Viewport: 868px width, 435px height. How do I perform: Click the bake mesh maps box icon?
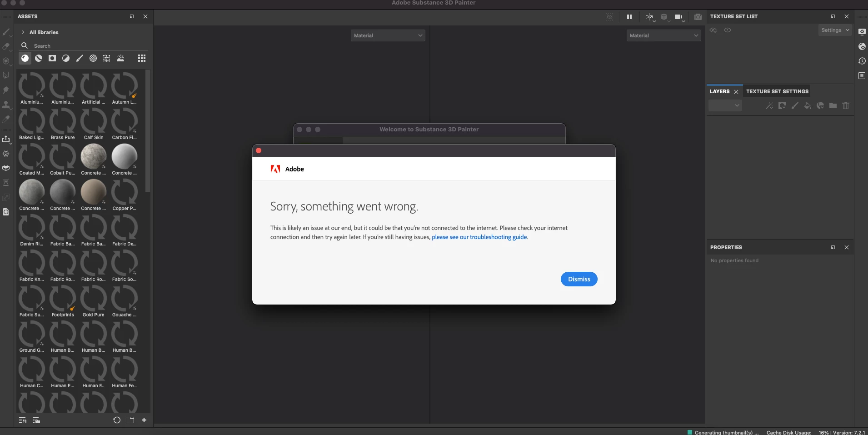[x=6, y=168]
